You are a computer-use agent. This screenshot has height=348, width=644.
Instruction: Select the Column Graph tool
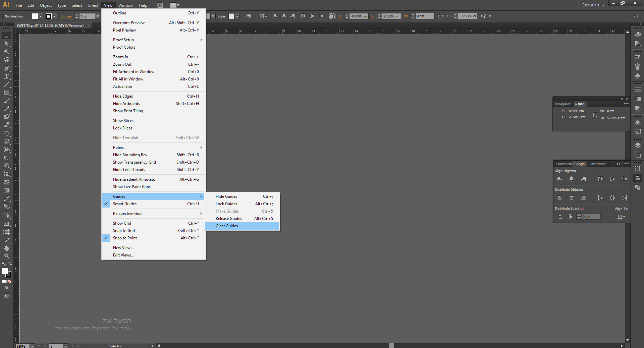click(x=7, y=223)
